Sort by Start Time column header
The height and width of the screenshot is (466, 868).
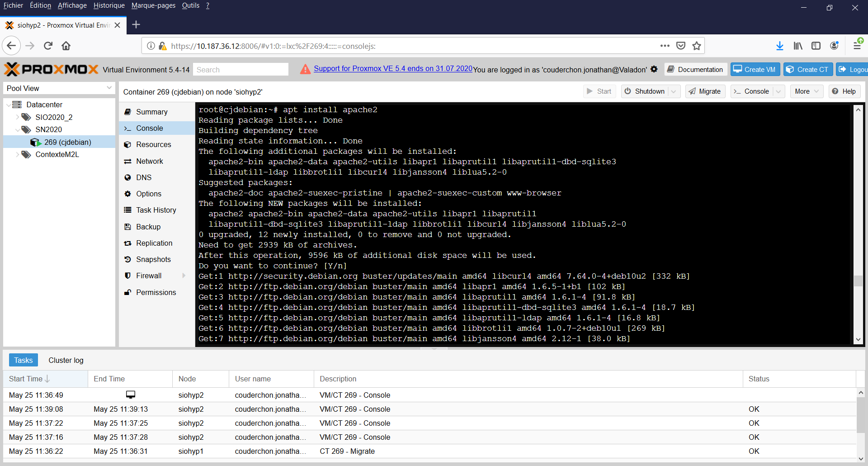point(45,379)
